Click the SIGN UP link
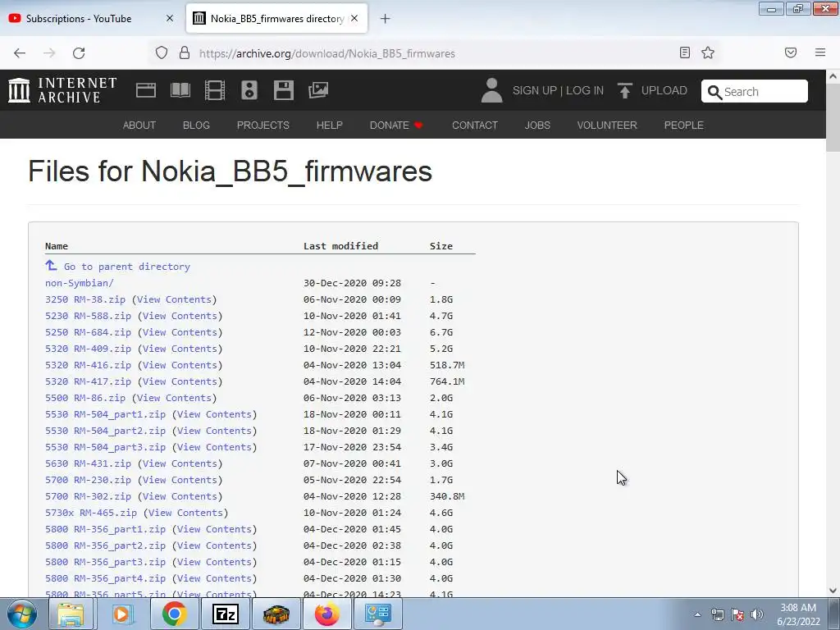This screenshot has height=630, width=840. click(534, 90)
